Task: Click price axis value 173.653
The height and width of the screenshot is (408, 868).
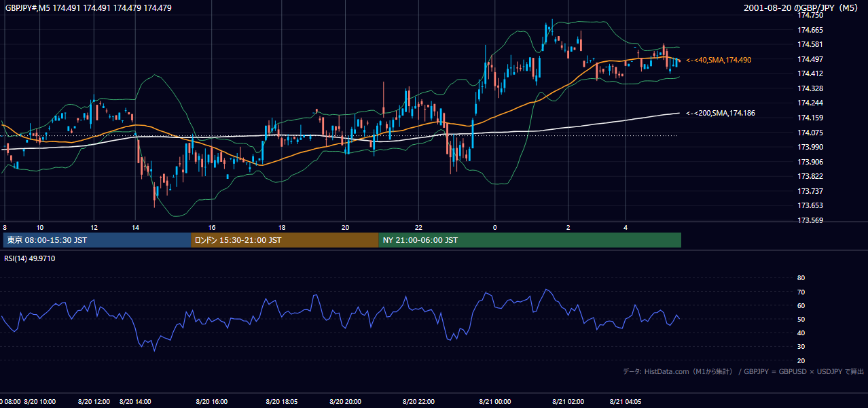Action: (x=810, y=205)
